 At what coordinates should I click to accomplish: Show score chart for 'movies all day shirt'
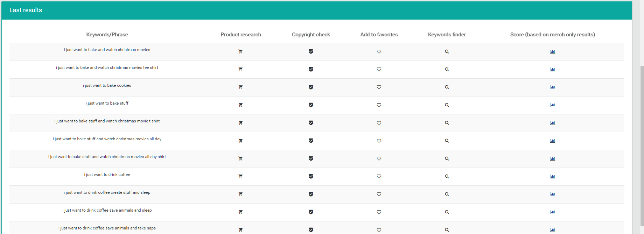pyautogui.click(x=552, y=158)
